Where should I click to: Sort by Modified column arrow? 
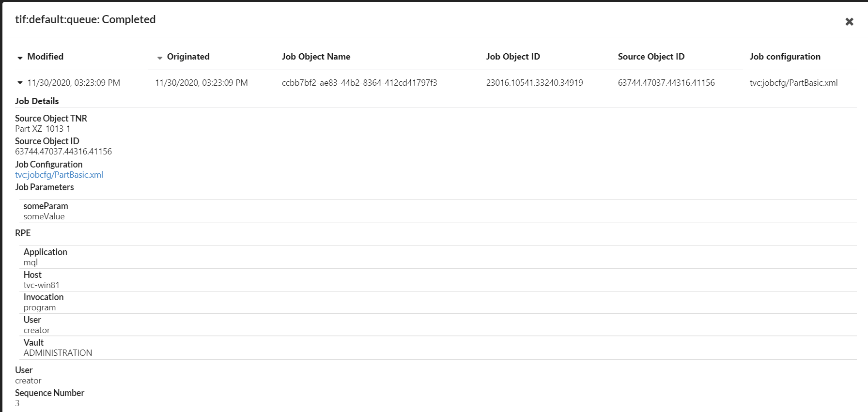tap(20, 58)
